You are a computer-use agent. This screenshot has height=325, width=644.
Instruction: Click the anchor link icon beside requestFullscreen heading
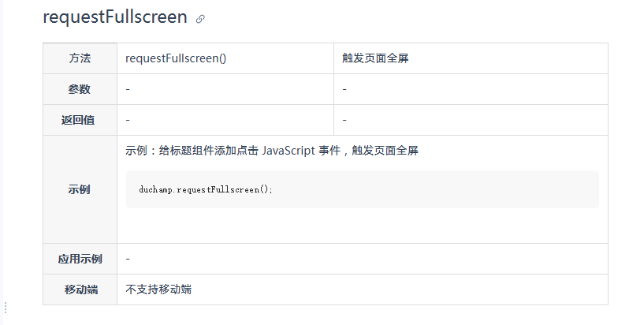200,19
